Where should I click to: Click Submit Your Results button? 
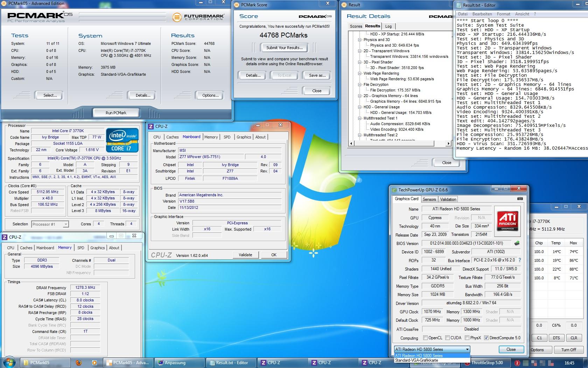tap(284, 48)
